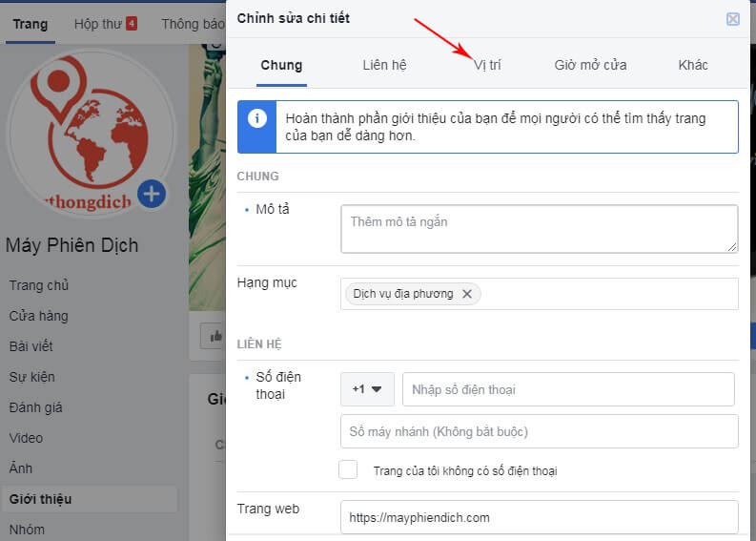Click the Trang web field label

pyautogui.click(x=268, y=509)
